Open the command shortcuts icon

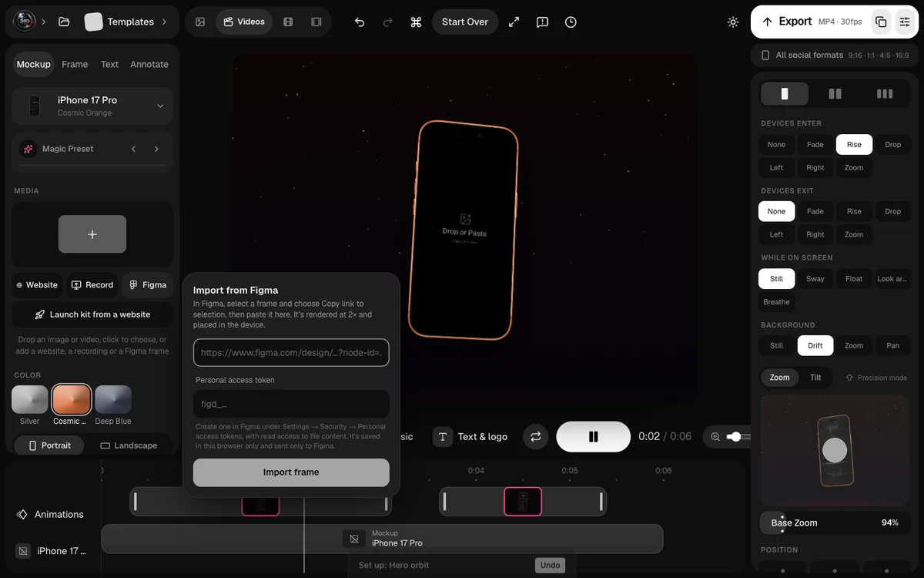(x=416, y=22)
